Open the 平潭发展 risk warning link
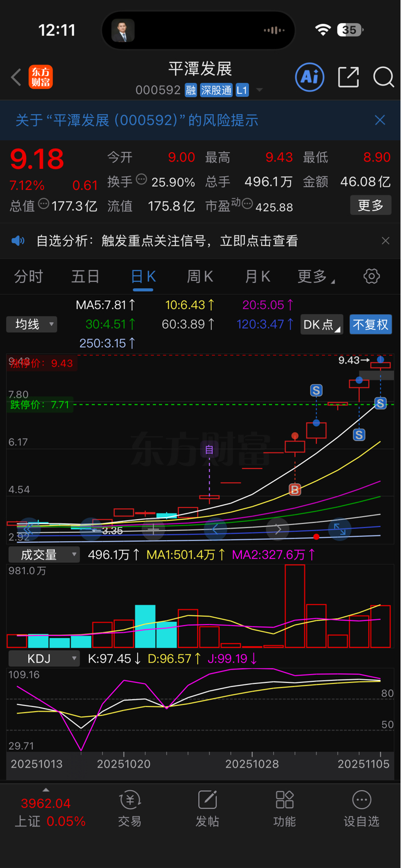401x868 pixels. click(x=137, y=120)
